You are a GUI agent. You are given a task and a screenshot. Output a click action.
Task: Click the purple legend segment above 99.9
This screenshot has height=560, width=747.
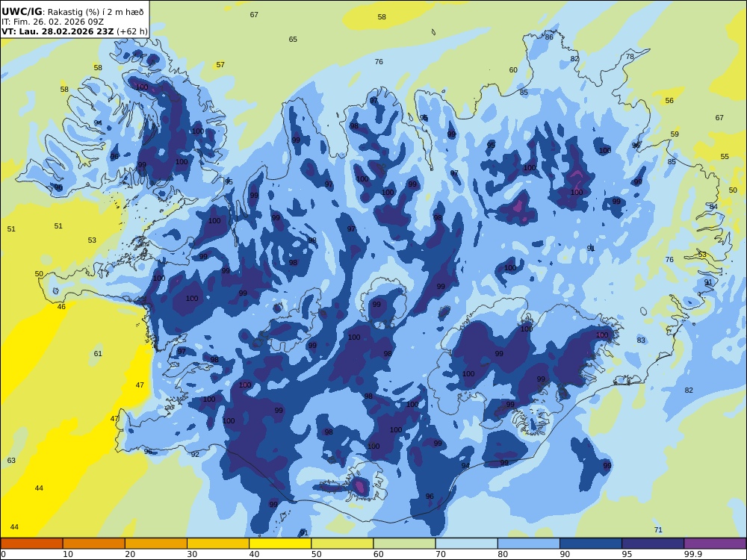point(715,544)
